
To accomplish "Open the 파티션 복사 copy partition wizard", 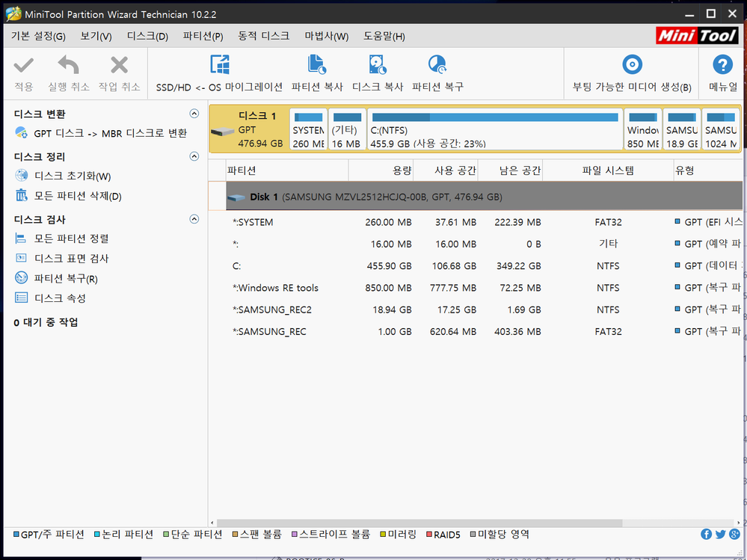I will (317, 65).
